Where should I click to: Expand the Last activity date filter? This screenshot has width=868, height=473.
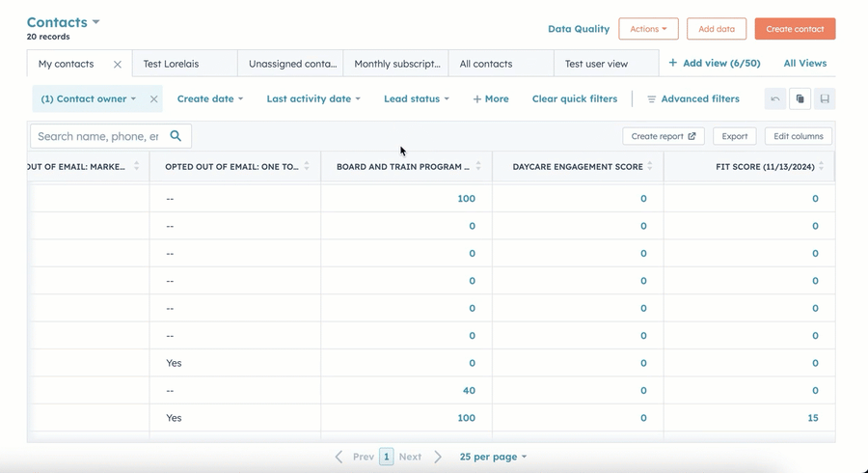pyautogui.click(x=313, y=99)
